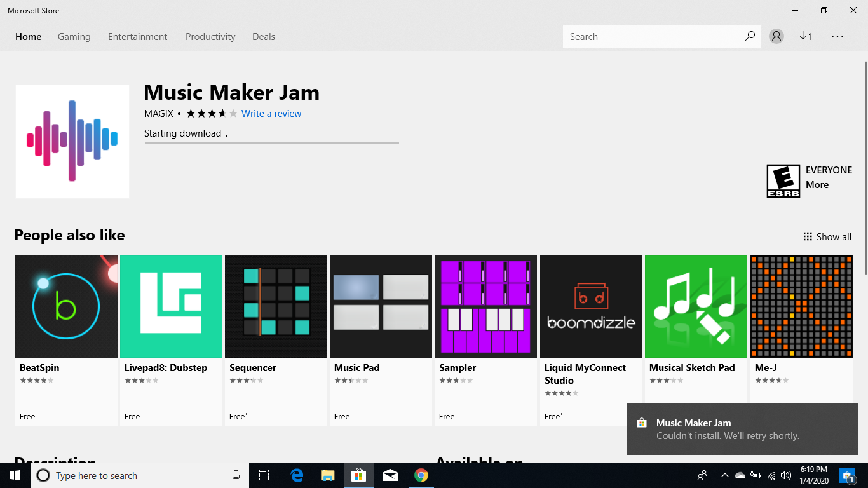Click the Music Pad title text
The image size is (868, 488).
pos(357,367)
